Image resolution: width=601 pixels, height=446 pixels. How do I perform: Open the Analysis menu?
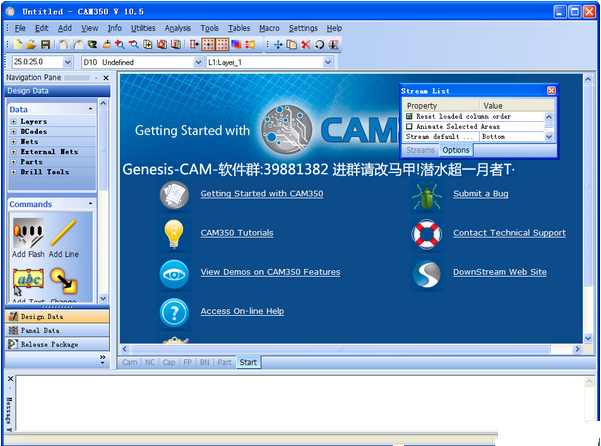177,28
